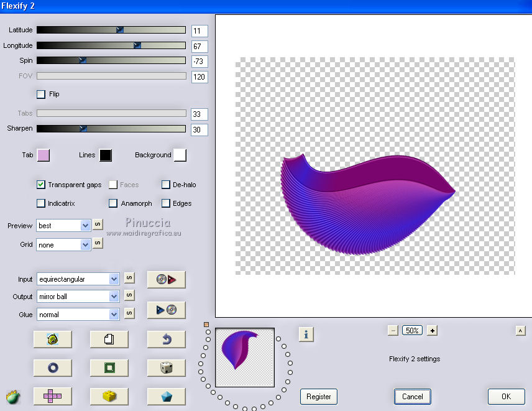Click the flaming green ball logo
The image size is (532, 411).
click(x=13, y=397)
